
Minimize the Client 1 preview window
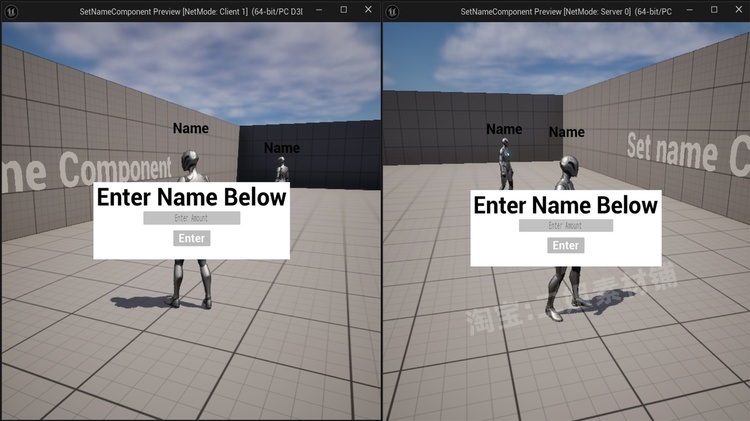(x=318, y=10)
